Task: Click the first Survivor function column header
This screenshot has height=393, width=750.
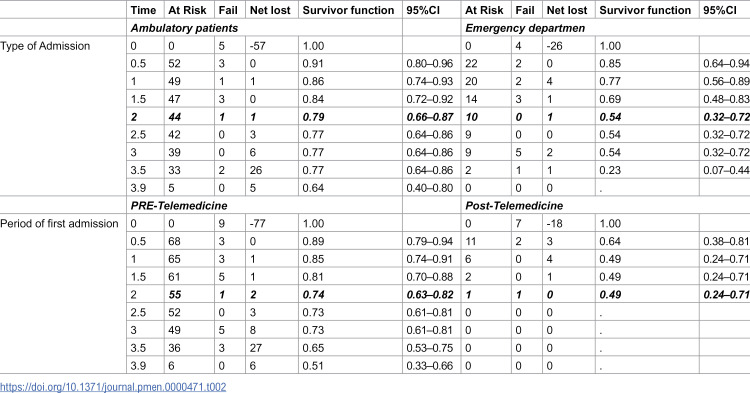Action: 348,10
